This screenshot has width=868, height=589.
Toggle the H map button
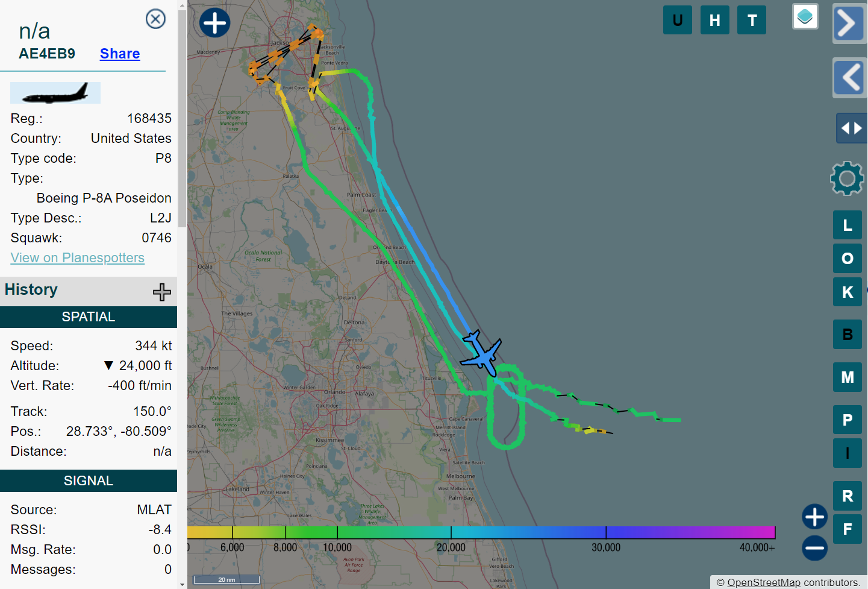[x=715, y=20]
